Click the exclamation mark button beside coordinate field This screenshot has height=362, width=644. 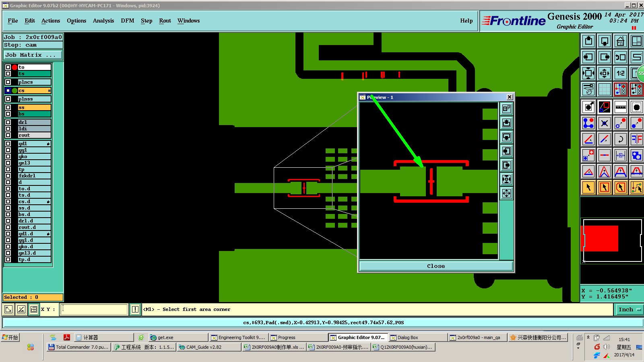click(x=135, y=309)
